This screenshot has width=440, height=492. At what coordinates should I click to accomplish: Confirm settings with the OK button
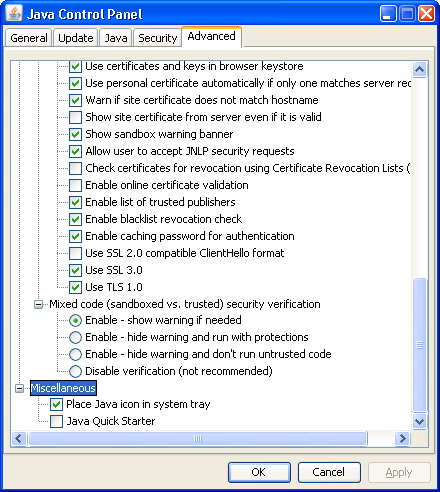point(259,472)
